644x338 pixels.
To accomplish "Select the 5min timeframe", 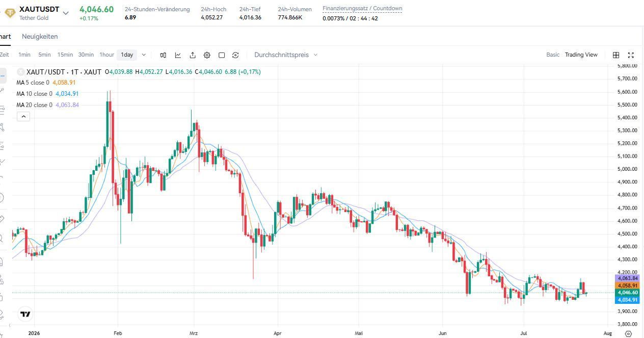I will point(44,55).
